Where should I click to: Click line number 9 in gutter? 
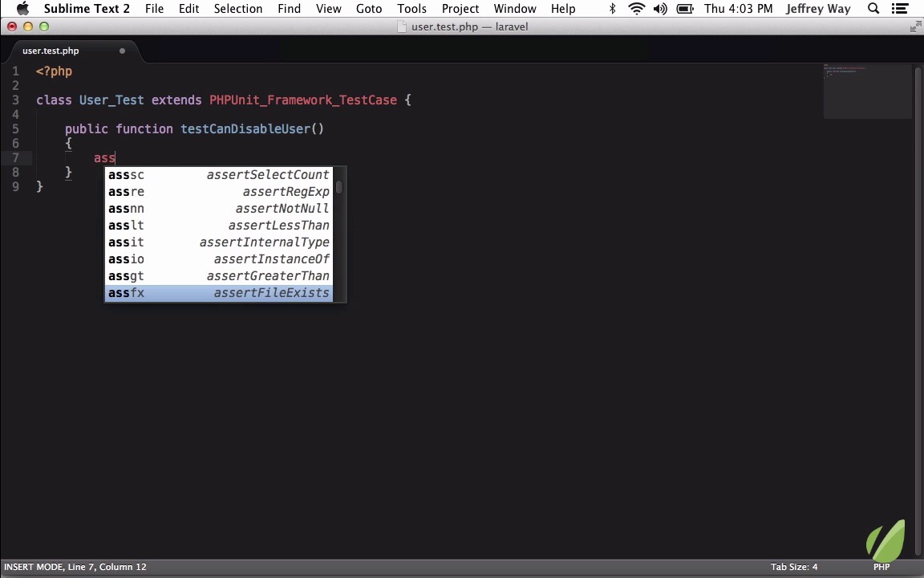pos(15,187)
